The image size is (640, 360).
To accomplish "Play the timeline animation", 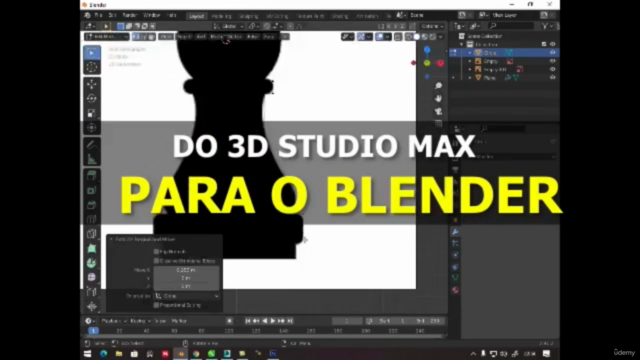I will click(273, 321).
